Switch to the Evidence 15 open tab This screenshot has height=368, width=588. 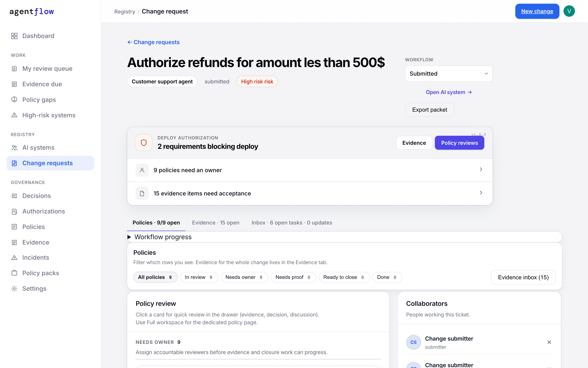tap(216, 223)
